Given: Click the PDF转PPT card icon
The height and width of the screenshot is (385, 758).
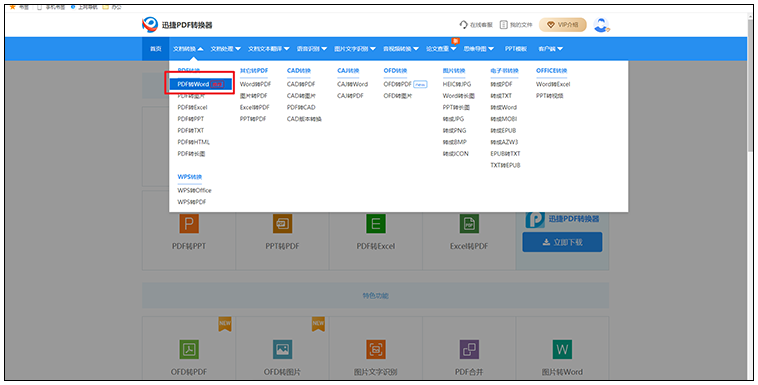Looking at the screenshot, I should coord(189,224).
